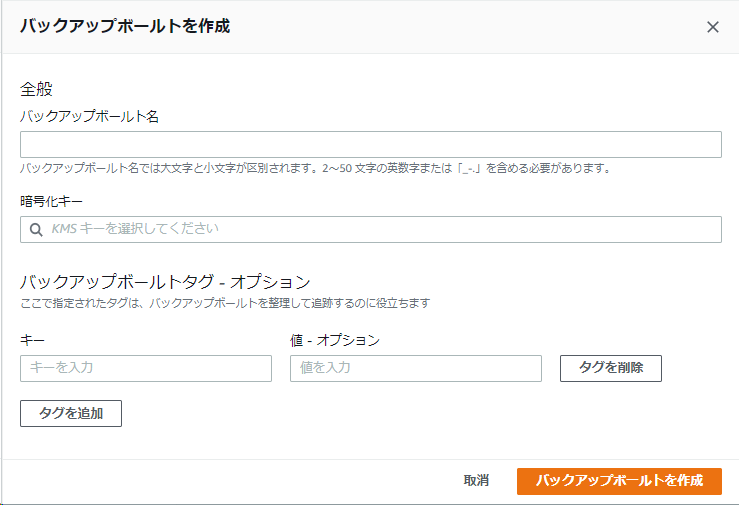Viewport: 739px width, 505px height.
Task: Click the 値を入力 tag value field
Action: (415, 368)
